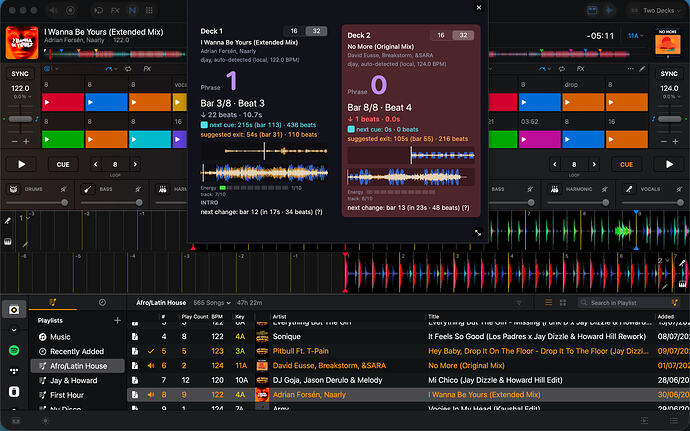
Task: Decrease Deck 2 loop length with left arrow
Action: pyautogui.click(x=554, y=164)
